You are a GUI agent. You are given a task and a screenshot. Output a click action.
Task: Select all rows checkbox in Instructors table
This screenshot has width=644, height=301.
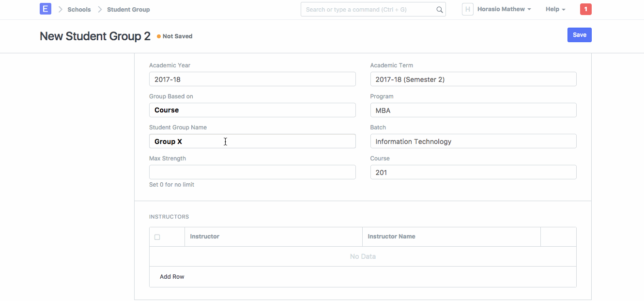(x=157, y=237)
